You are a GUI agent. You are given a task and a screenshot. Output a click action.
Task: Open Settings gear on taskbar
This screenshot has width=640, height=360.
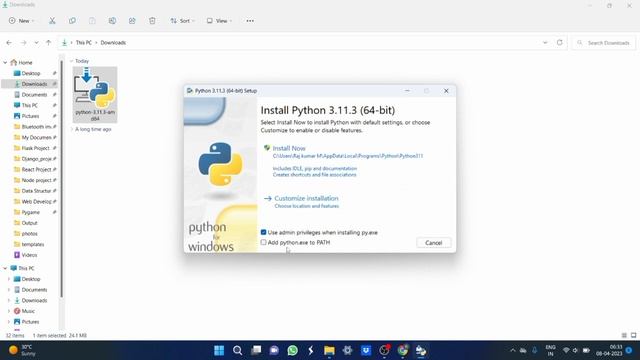pyautogui.click(x=348, y=350)
